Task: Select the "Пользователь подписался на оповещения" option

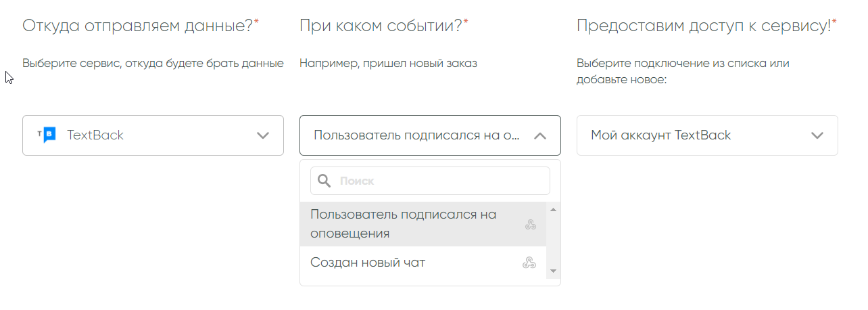Action: (x=403, y=223)
